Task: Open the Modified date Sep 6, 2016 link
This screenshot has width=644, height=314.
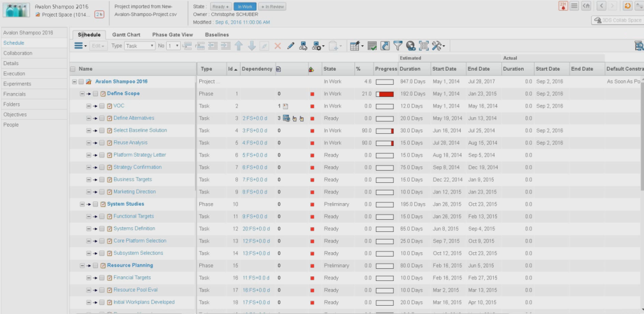Action: click(242, 22)
